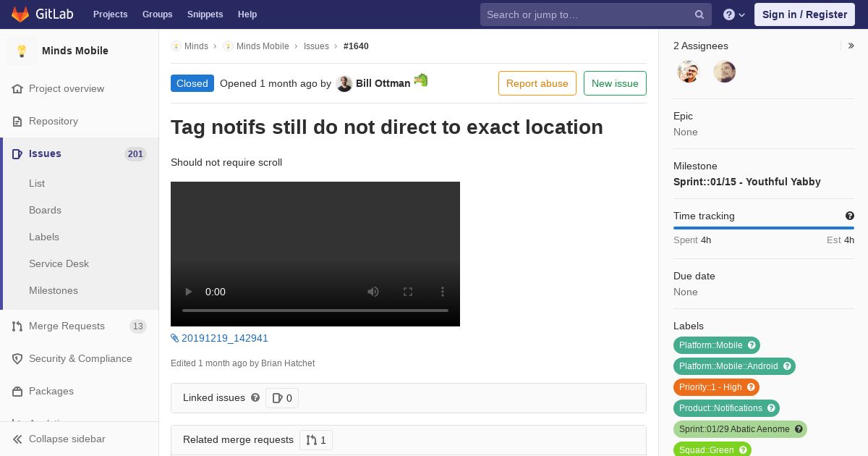Open the Repository section
The width and height of the screenshot is (868, 456).
[54, 121]
